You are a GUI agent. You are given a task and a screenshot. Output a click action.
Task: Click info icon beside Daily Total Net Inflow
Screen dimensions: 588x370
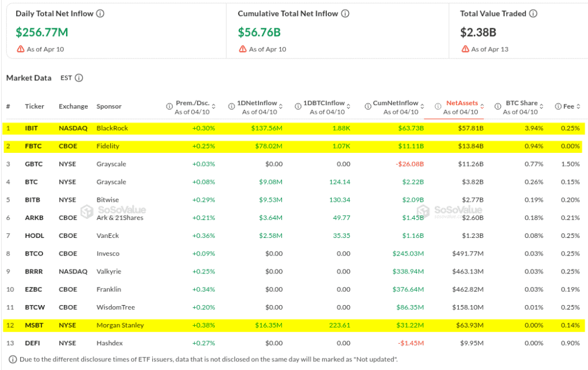[100, 14]
